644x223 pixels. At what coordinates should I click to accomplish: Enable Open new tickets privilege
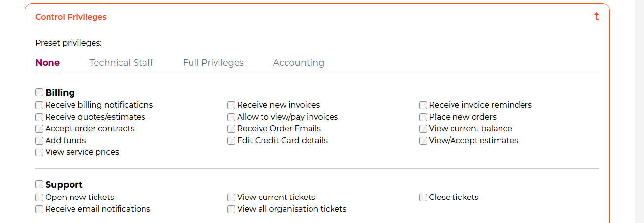coord(39,197)
